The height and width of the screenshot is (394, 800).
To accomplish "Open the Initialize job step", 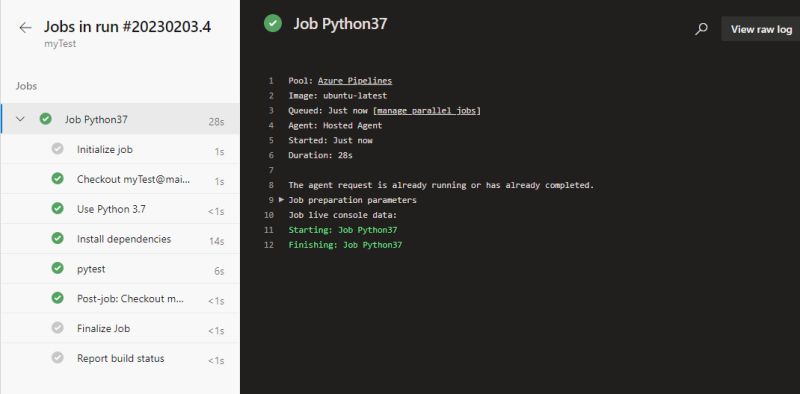I will (x=120, y=150).
